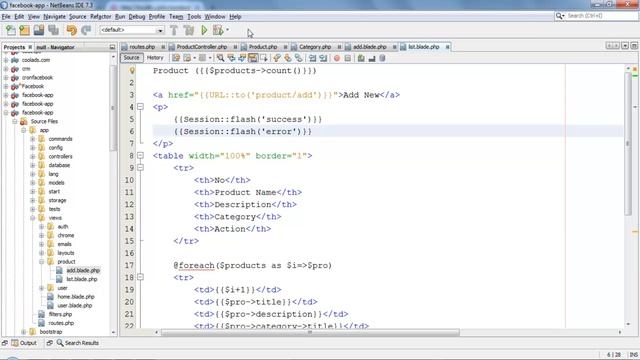Switch to add.blade.php editor tab
Screen dimensions: 640x360
[x=369, y=47]
